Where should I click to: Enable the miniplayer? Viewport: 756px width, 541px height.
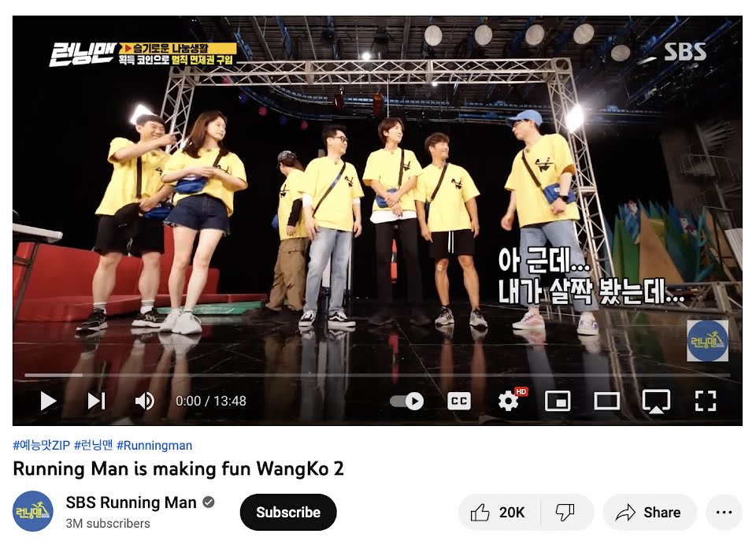pos(558,401)
